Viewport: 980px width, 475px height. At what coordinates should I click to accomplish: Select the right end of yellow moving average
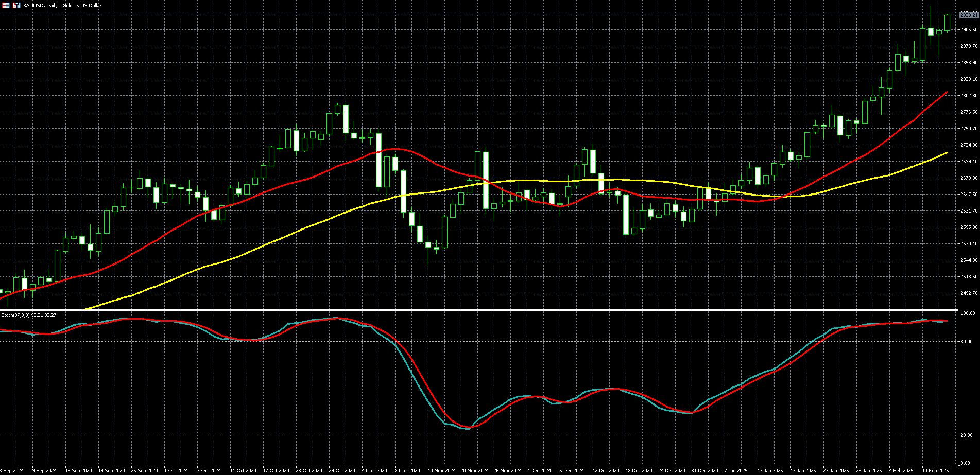tap(947, 153)
